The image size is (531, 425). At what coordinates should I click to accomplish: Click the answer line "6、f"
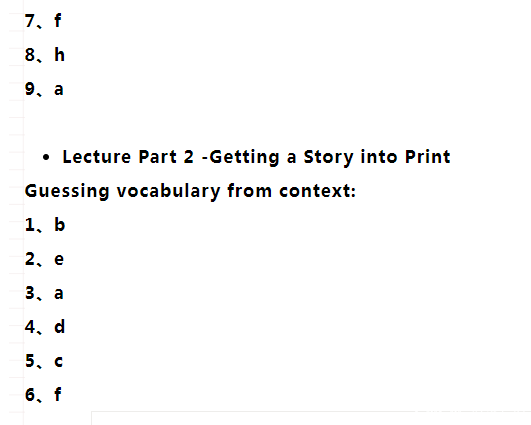point(43,395)
